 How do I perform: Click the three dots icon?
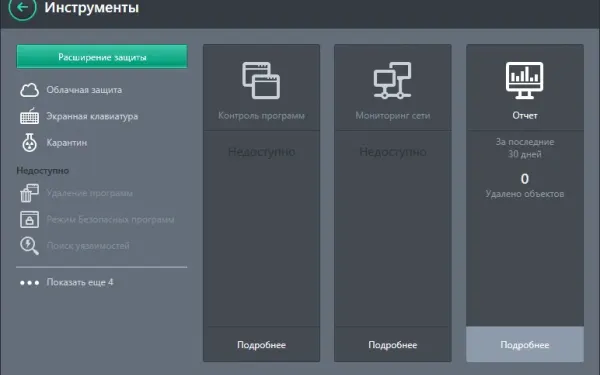coord(29,283)
